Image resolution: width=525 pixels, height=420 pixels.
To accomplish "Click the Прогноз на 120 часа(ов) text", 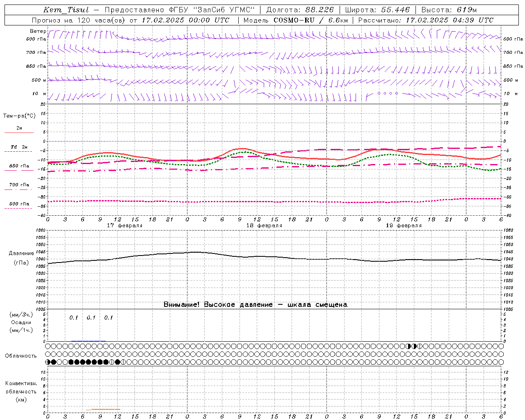I will 79,20.
